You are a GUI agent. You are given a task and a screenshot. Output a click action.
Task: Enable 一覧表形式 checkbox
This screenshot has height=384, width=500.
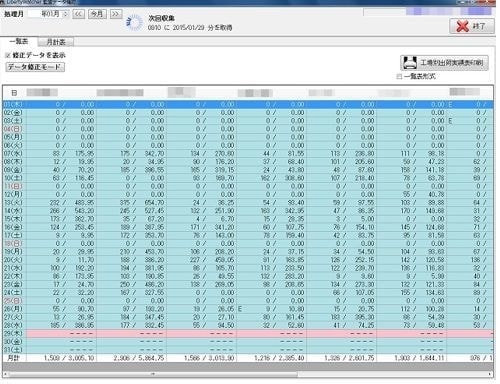[399, 77]
